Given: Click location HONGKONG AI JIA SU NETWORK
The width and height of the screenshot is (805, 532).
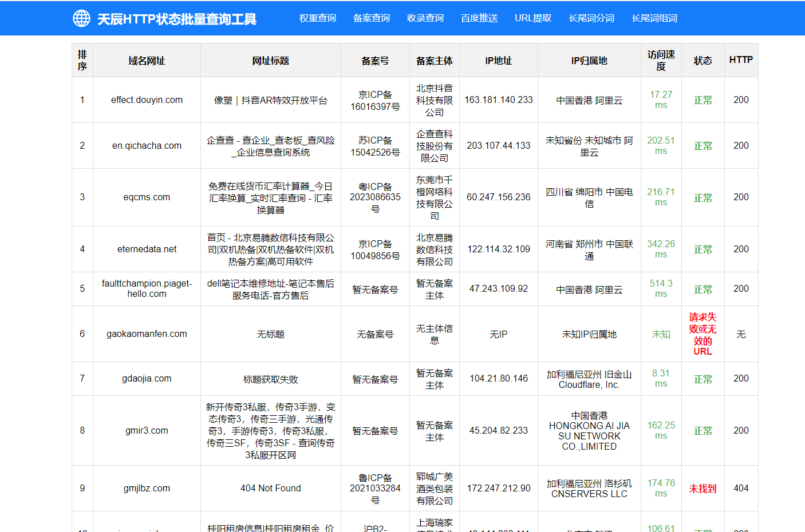Looking at the screenshot, I should [589, 431].
